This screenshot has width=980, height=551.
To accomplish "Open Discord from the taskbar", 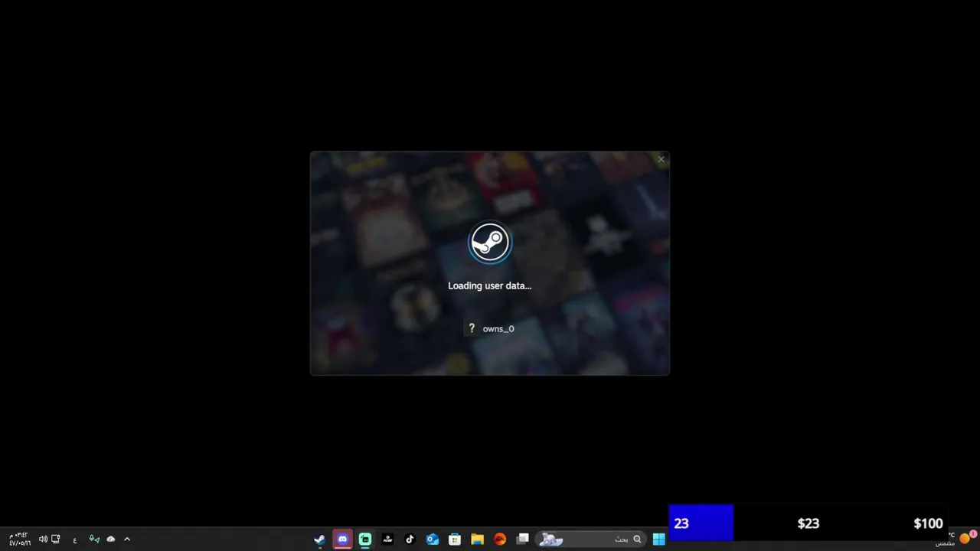I will [342, 540].
